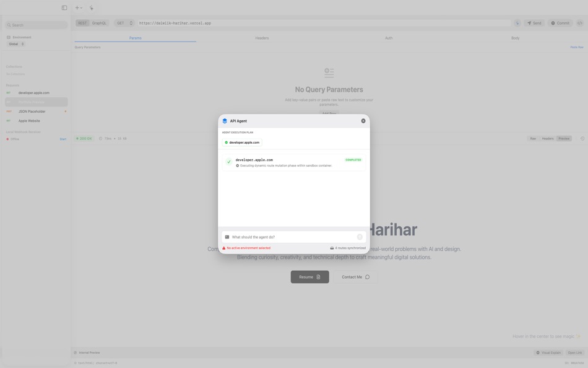Click the developer.apple.com plan chip
The height and width of the screenshot is (368, 588).
[x=242, y=142]
